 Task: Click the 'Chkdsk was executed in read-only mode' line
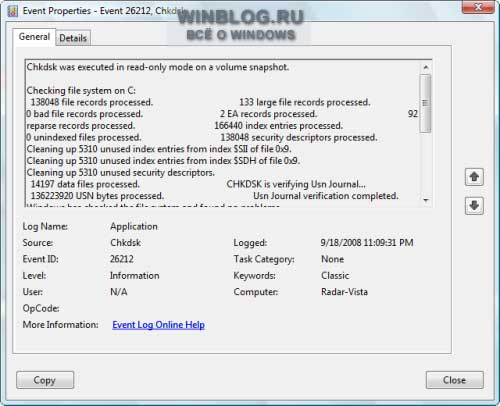pyautogui.click(x=158, y=67)
